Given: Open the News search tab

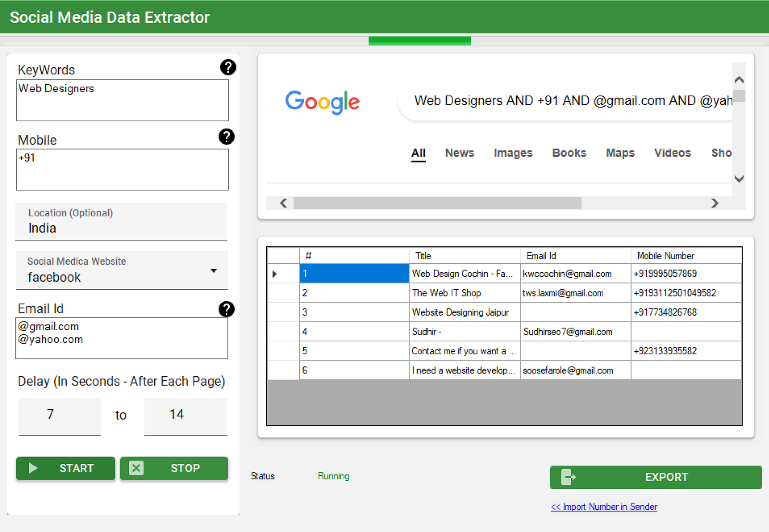Looking at the screenshot, I should (459, 153).
